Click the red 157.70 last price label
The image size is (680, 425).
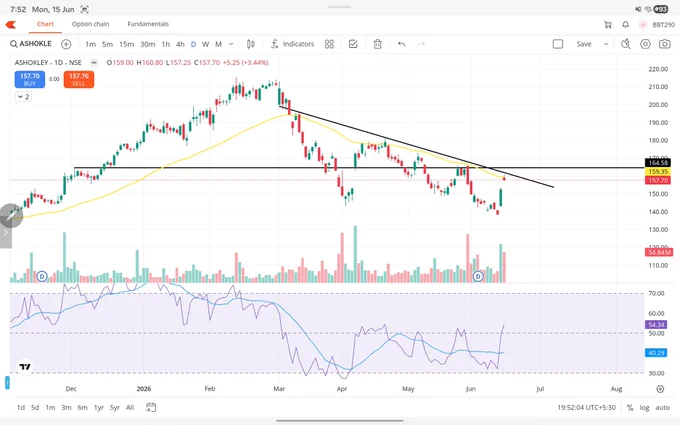coord(658,180)
